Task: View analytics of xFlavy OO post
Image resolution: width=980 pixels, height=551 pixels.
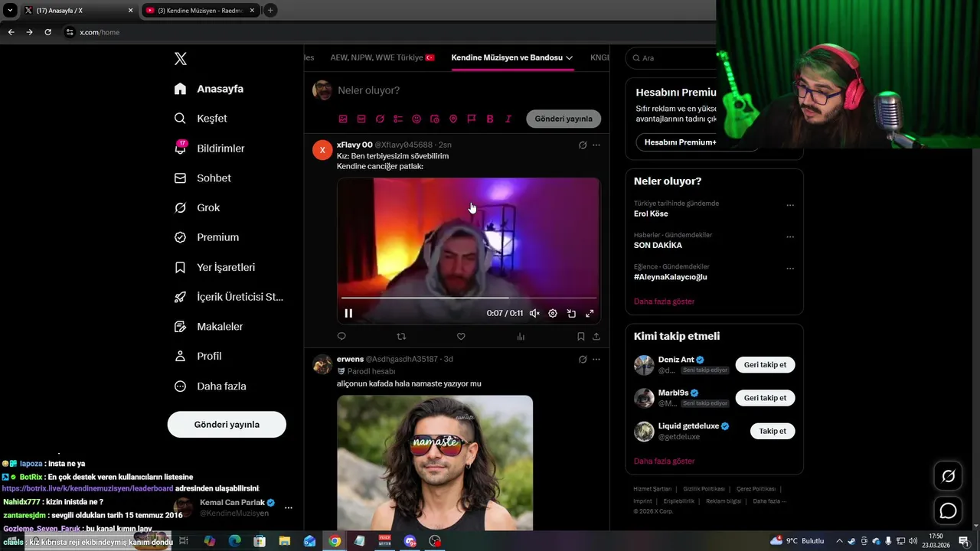Action: (x=521, y=336)
